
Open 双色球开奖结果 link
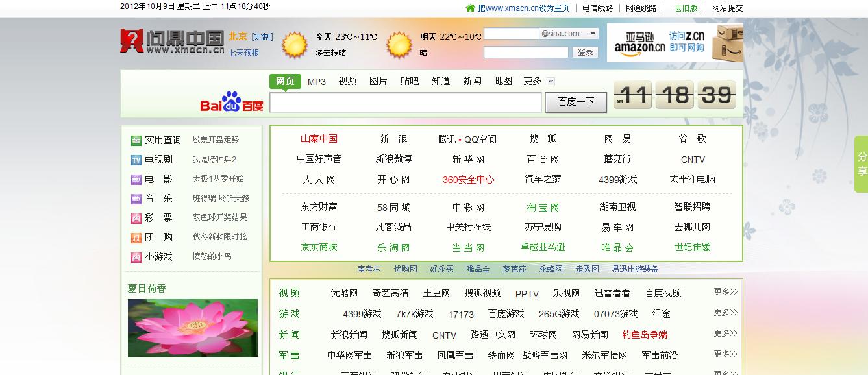pos(219,217)
